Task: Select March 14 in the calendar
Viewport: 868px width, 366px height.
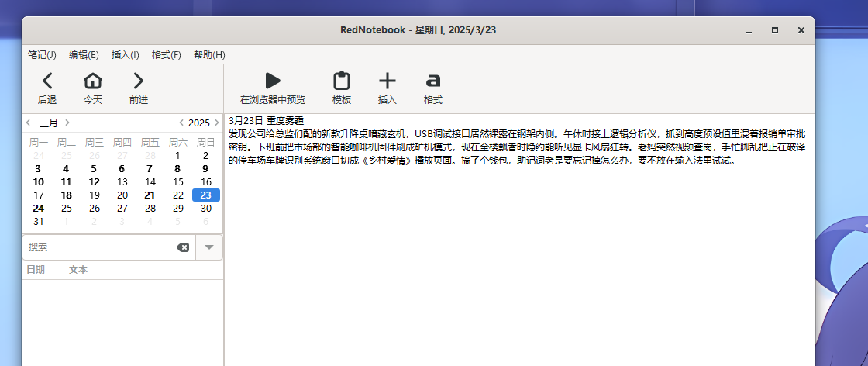Action: click(x=150, y=181)
